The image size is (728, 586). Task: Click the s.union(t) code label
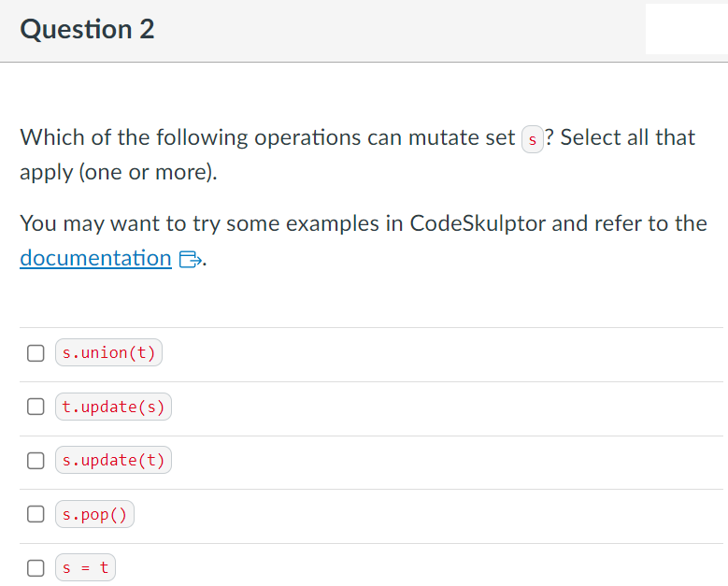coord(108,352)
